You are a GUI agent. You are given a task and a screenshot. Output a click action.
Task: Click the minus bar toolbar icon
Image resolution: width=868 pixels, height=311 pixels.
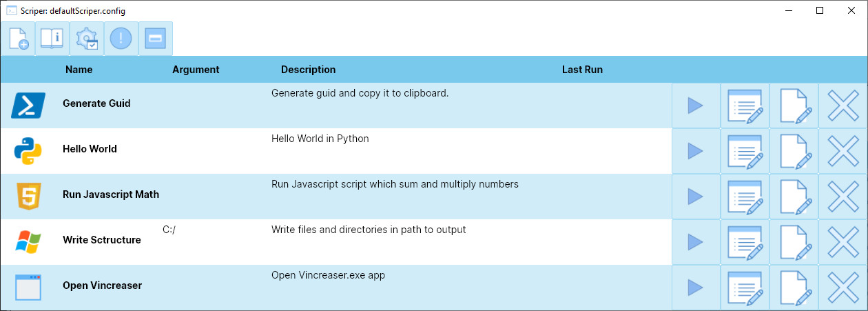[x=156, y=39]
